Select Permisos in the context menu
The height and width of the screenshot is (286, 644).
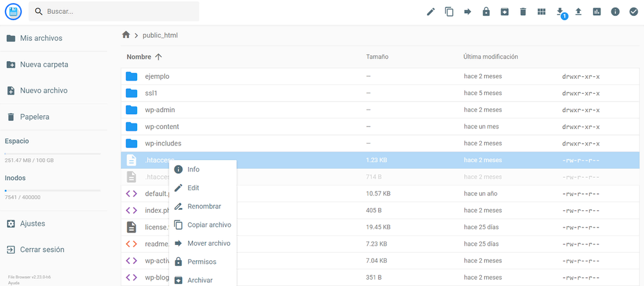click(x=203, y=261)
